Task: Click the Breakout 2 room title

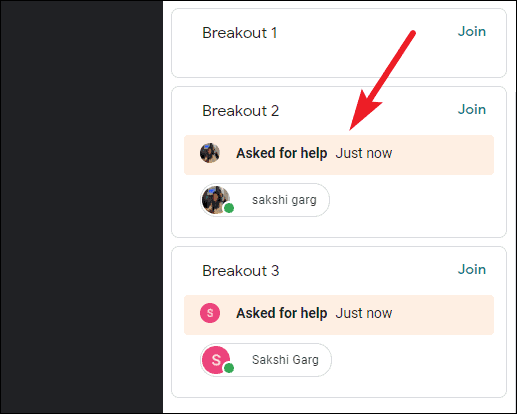Action: (x=240, y=111)
